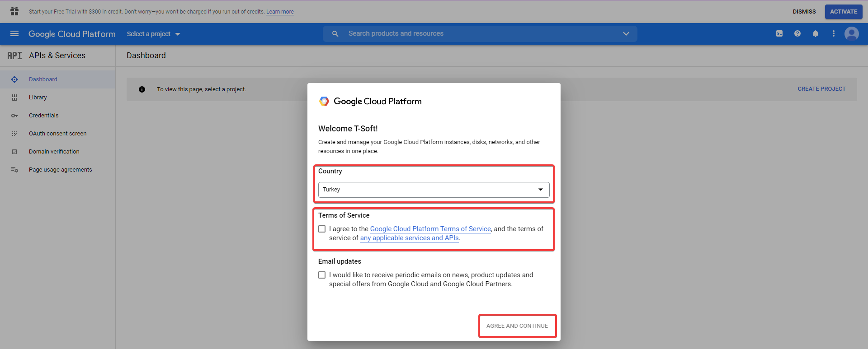This screenshot has height=349, width=868.
Task: Open Dashboard in the sidebar
Action: pos(58,79)
